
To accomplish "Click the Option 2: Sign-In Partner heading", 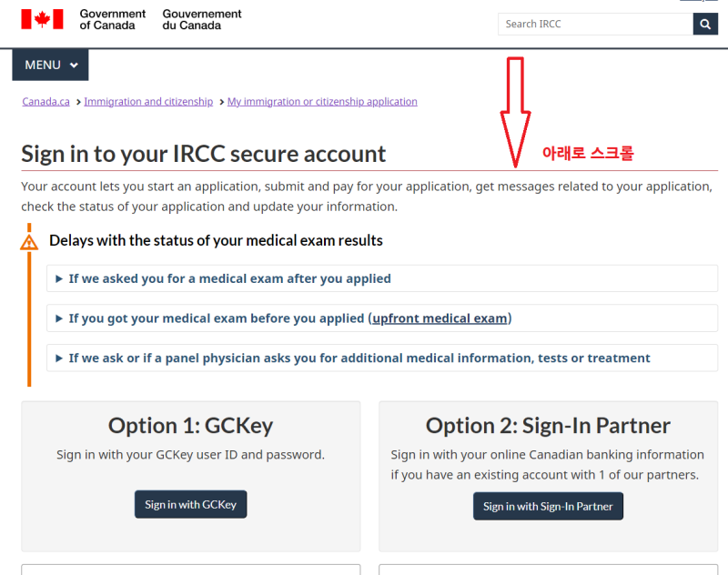I will click(x=549, y=426).
